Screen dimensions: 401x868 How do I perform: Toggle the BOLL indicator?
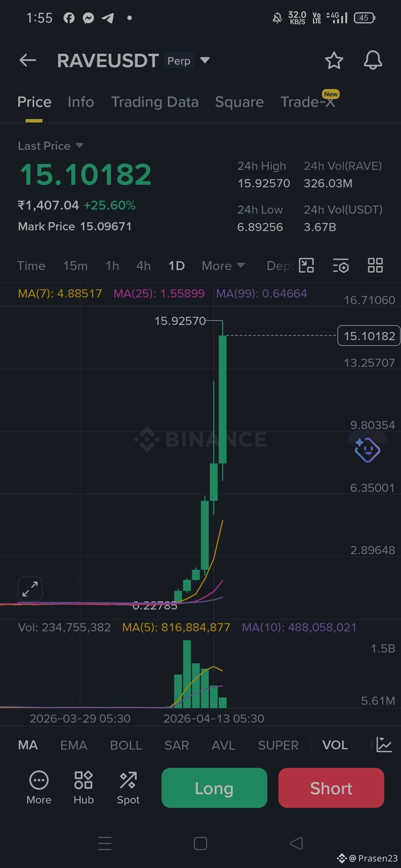pos(126,745)
